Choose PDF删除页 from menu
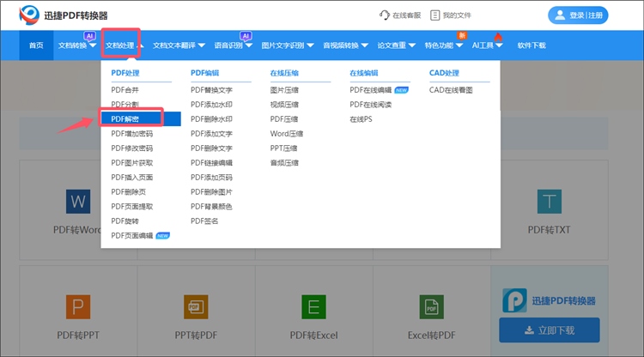 tap(128, 192)
